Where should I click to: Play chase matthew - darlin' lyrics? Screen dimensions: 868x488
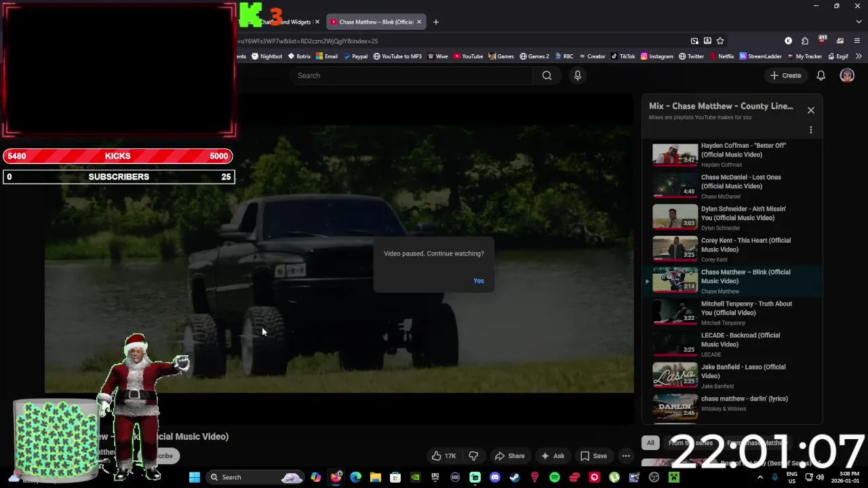[x=732, y=408]
